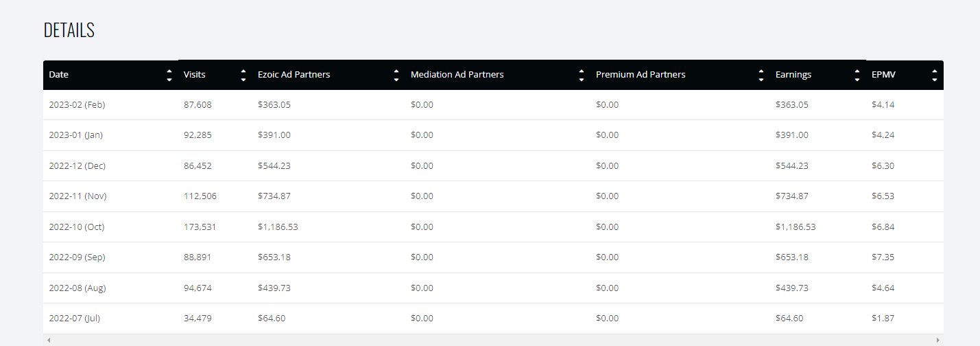980x346 pixels.
Task: Click the EPMV column sort arrows
Action: click(x=934, y=75)
